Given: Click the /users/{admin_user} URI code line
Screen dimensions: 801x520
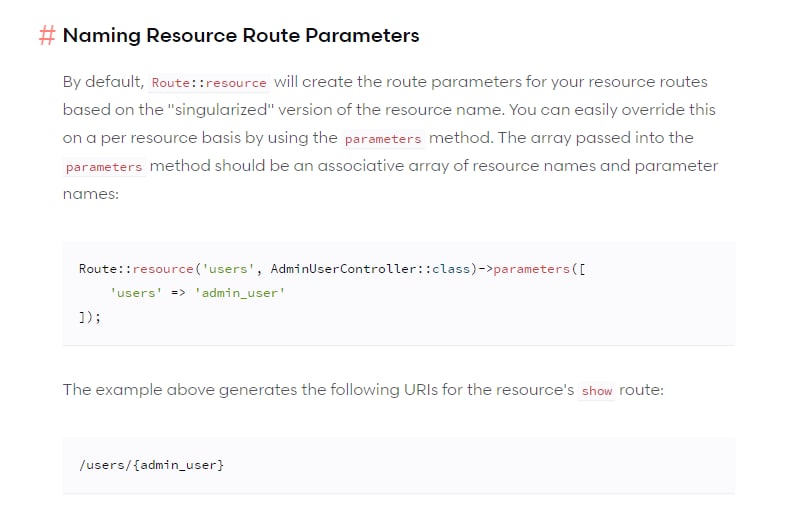Looking at the screenshot, I should 150,464.
